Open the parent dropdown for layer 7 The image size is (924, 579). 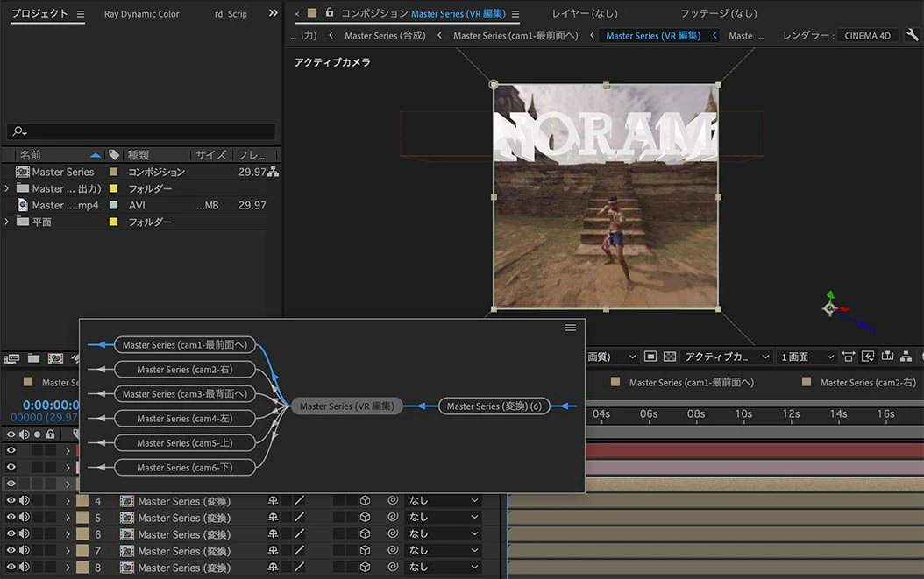(x=443, y=551)
